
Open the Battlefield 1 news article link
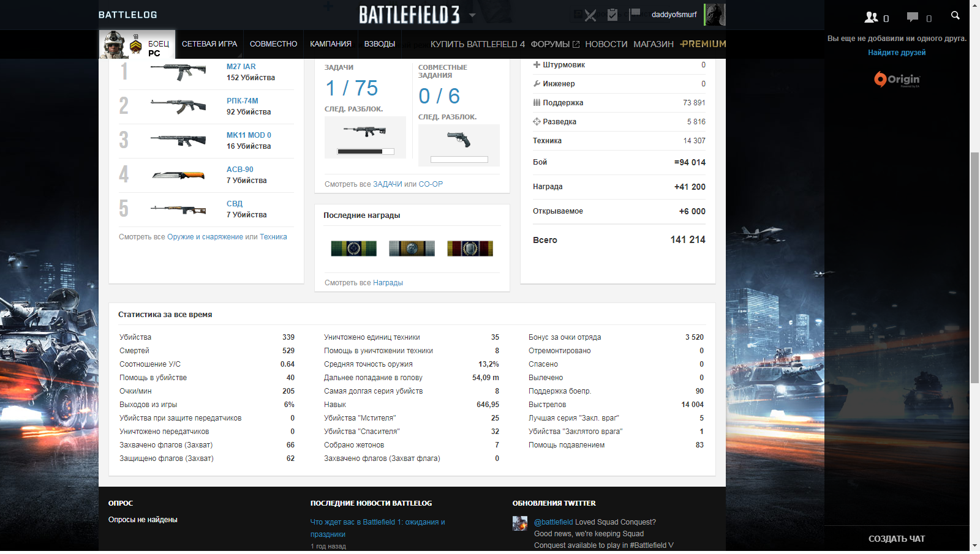pos(377,528)
